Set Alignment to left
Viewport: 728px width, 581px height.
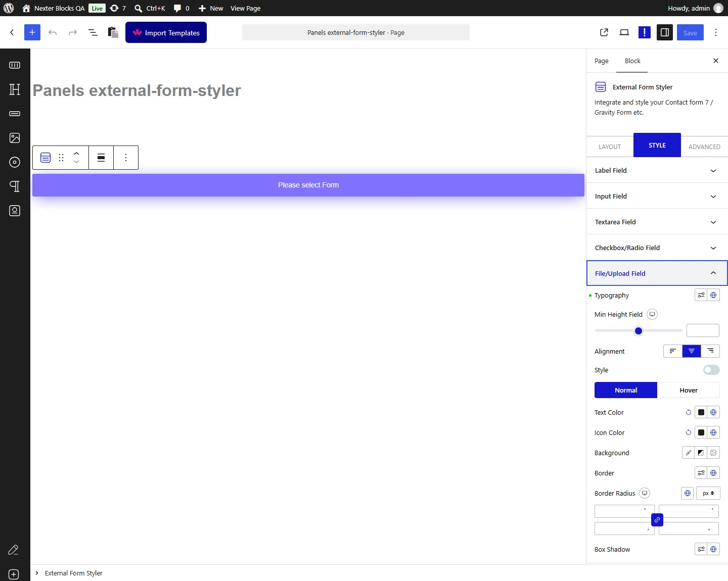tap(673, 351)
